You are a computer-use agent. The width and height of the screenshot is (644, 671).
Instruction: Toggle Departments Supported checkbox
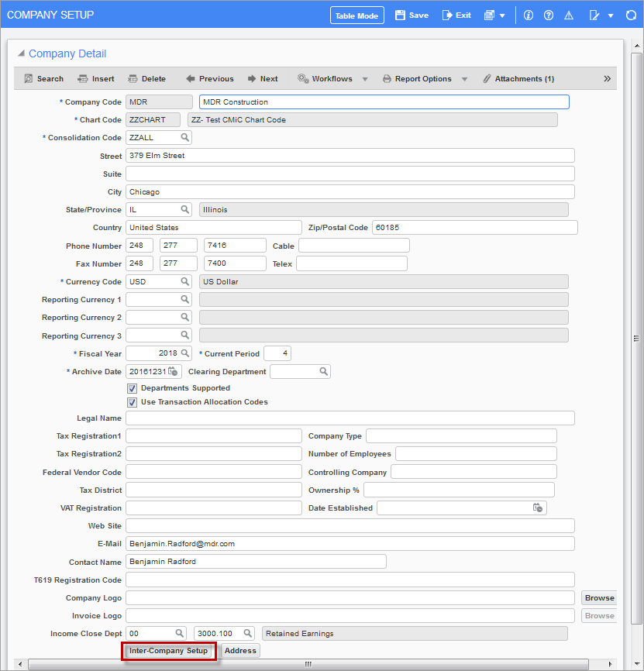pos(133,388)
